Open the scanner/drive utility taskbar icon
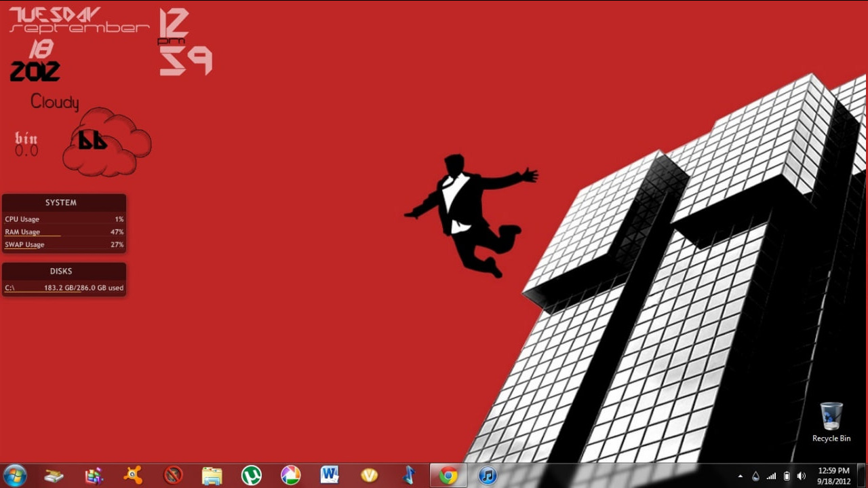 coord(54,475)
